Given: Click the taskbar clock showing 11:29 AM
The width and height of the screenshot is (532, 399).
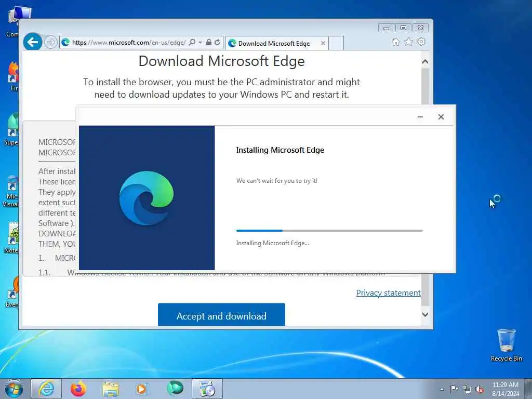Looking at the screenshot, I should click(505, 389).
